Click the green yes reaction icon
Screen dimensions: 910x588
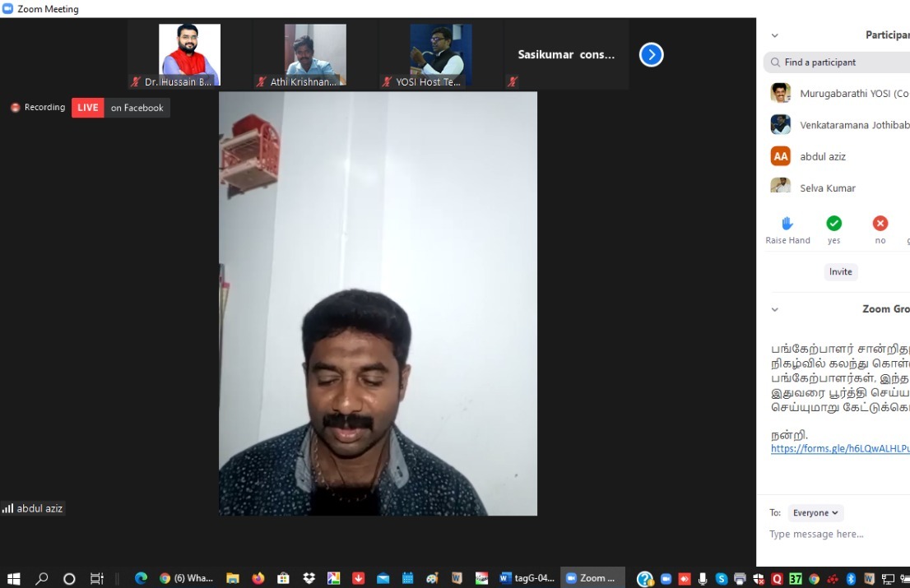[x=833, y=224]
